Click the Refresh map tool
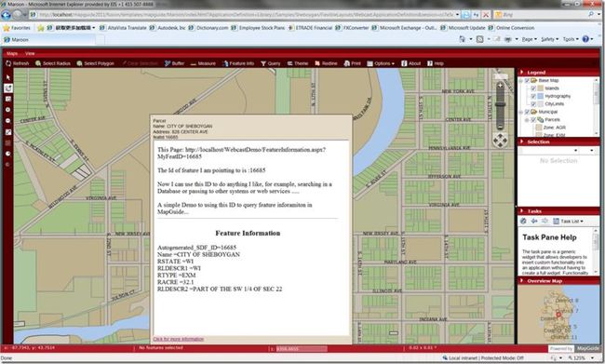This screenshot has width=605, height=364. point(18,63)
